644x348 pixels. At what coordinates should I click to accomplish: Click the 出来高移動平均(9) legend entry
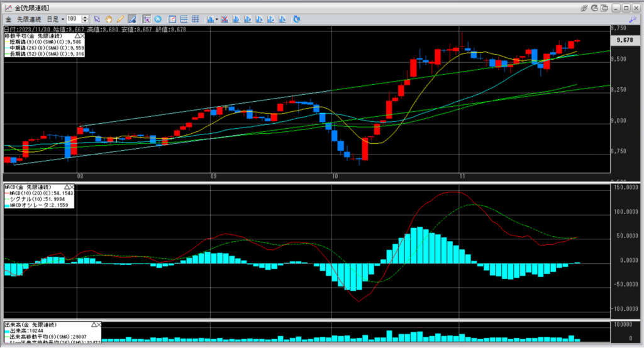46,337
